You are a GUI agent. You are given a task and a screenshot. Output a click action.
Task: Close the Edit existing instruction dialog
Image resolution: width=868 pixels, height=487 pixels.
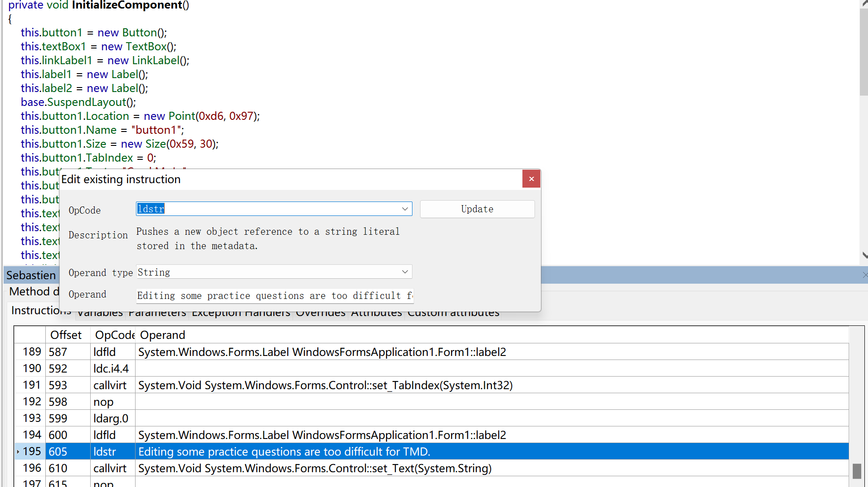[x=531, y=179]
